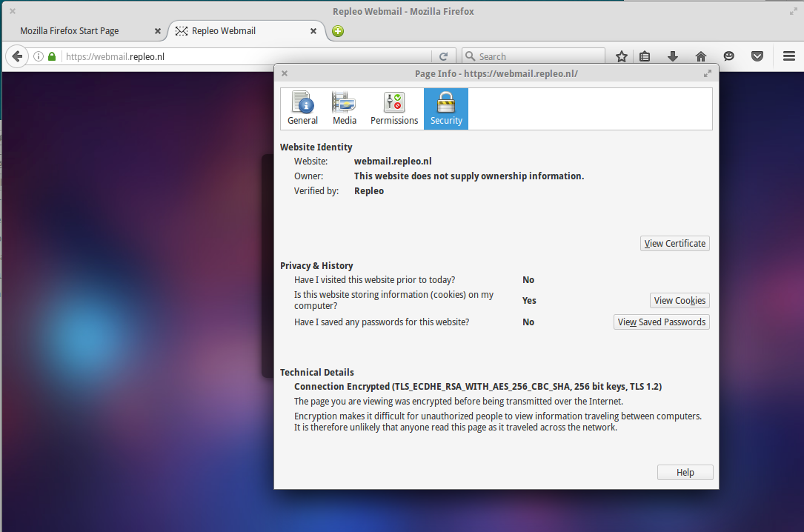Image resolution: width=804 pixels, height=532 pixels.
Task: Go to the home page icon
Action: click(701, 56)
